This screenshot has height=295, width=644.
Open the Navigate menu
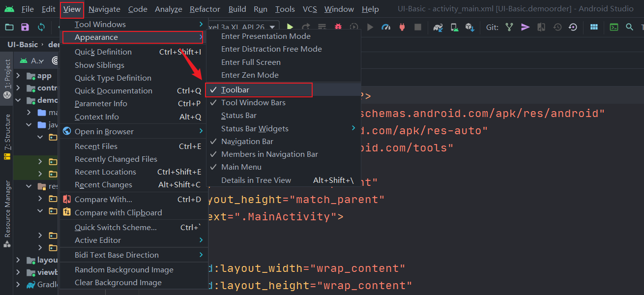click(104, 9)
